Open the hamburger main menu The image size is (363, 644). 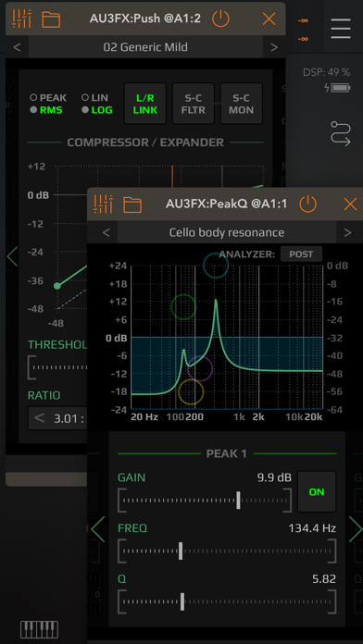(x=341, y=29)
